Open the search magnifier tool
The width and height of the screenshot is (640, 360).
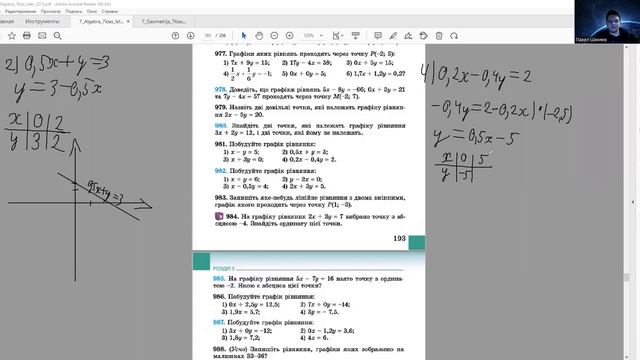pyautogui.click(x=58, y=36)
